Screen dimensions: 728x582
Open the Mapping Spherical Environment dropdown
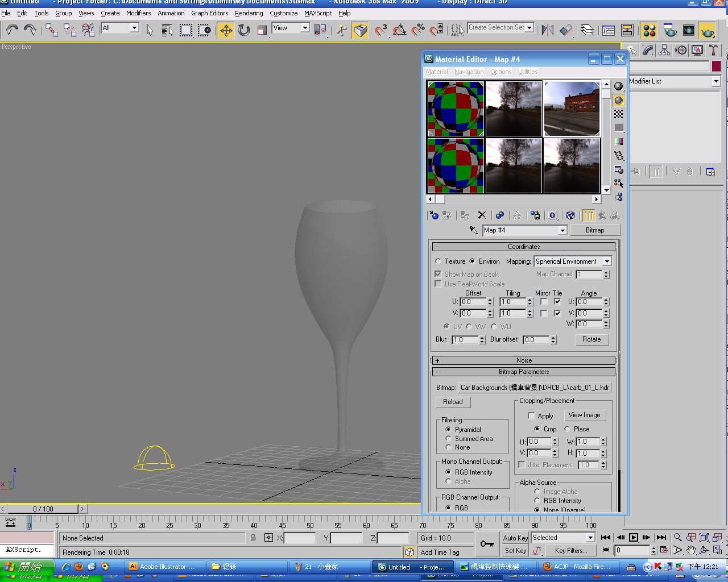coord(573,261)
